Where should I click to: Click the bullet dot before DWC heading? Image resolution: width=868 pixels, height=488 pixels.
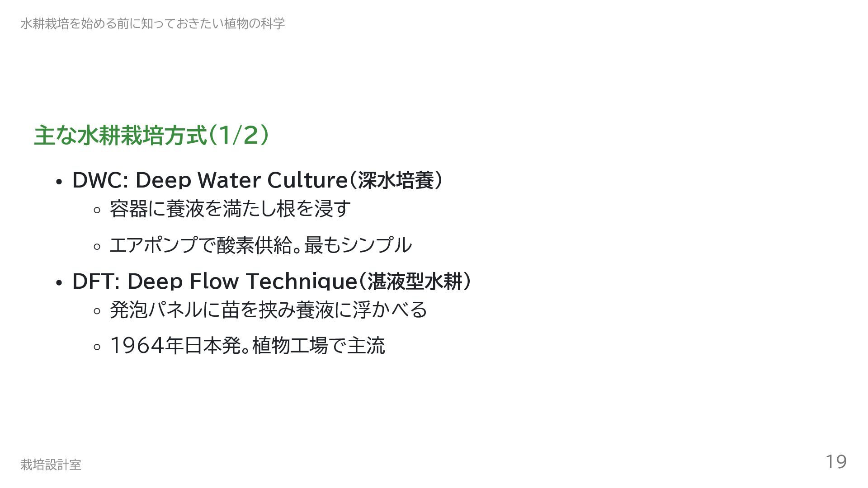pyautogui.click(x=58, y=182)
